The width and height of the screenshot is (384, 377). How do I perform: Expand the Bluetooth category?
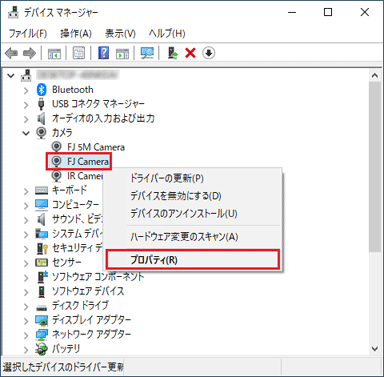[x=26, y=90]
